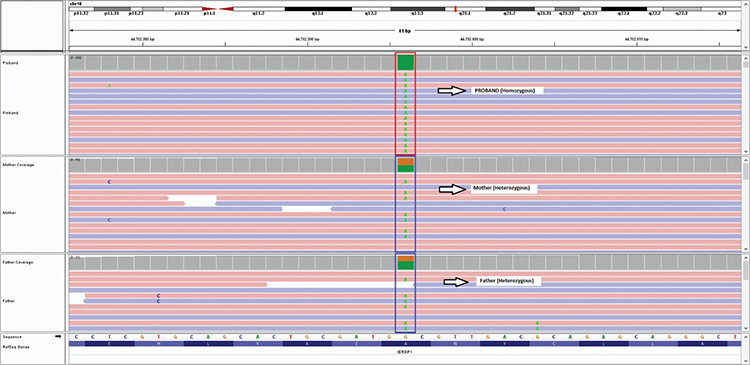Select the Proband coverage track name

pyautogui.click(x=10, y=63)
